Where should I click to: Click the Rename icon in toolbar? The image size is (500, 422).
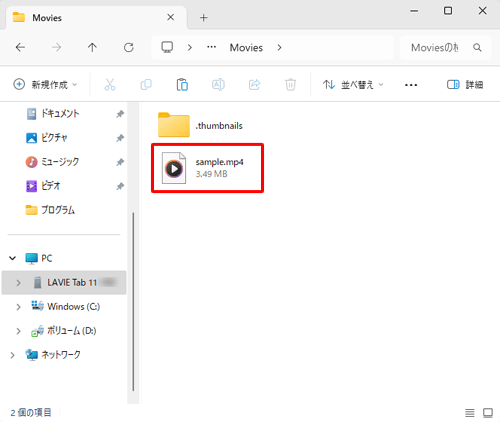click(218, 85)
